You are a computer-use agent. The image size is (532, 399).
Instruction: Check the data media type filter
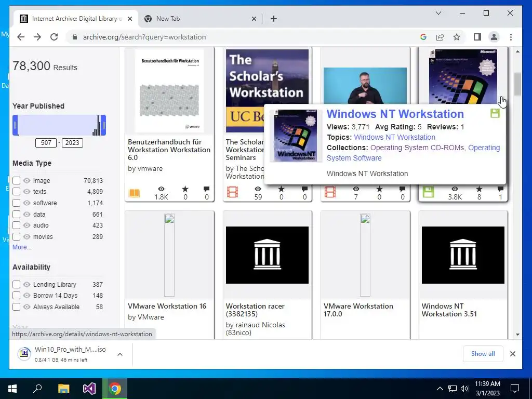point(16,214)
